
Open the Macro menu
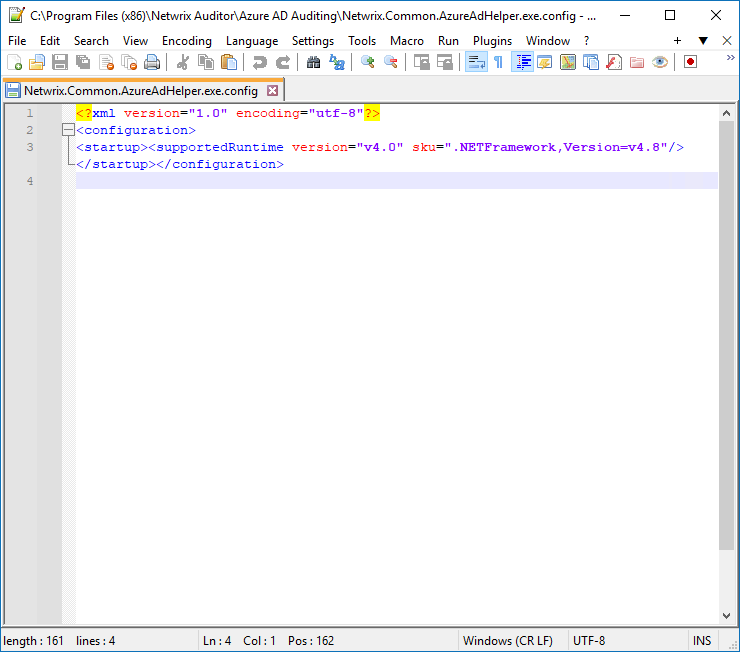(407, 41)
